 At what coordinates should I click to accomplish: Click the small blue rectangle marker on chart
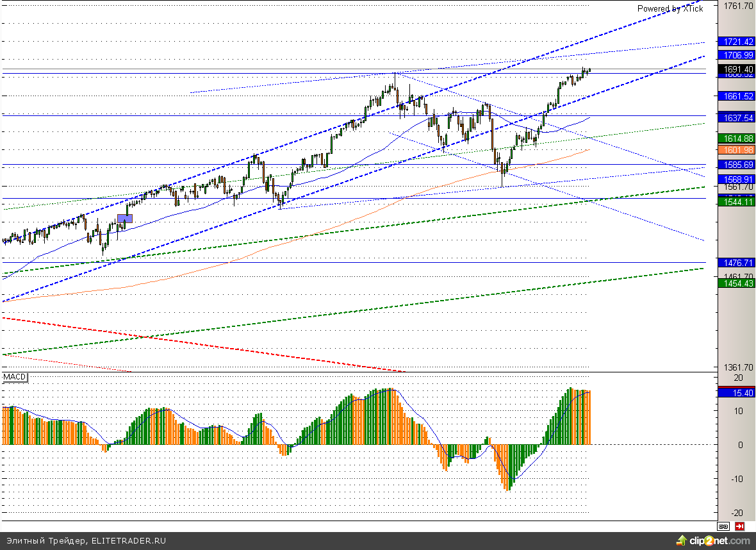[x=125, y=219]
